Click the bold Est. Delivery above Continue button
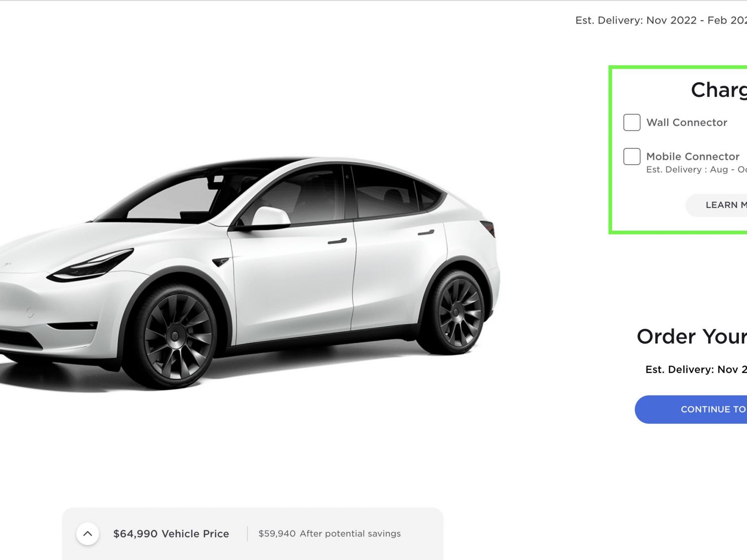 click(696, 370)
